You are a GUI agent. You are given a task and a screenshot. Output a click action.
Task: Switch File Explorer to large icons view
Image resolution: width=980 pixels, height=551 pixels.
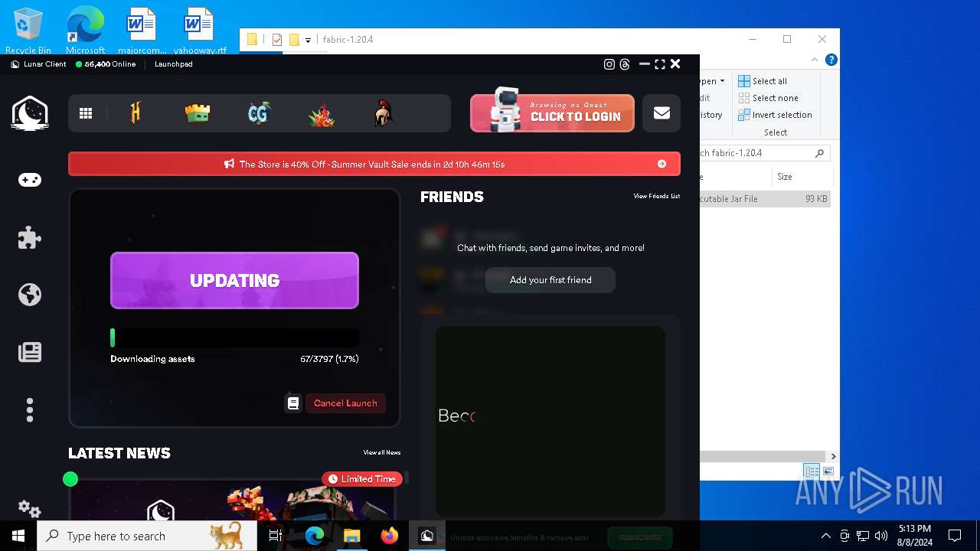(x=828, y=471)
